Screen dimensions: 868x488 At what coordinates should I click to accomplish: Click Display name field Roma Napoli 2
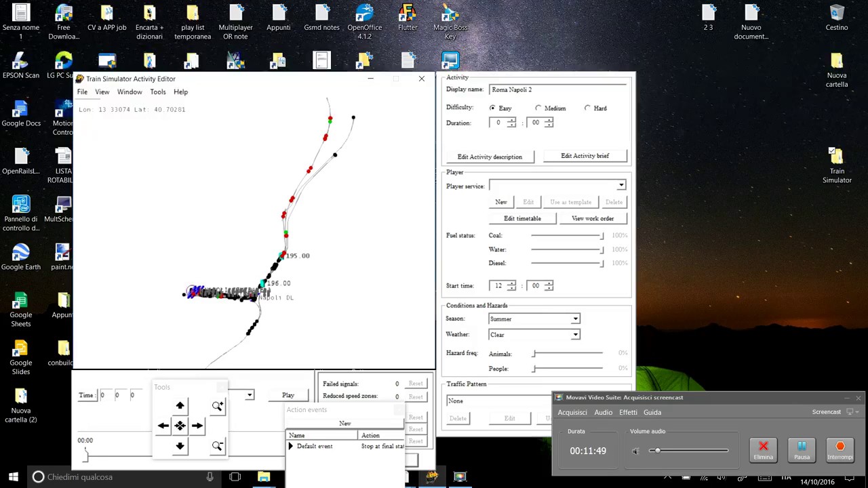[x=557, y=89]
